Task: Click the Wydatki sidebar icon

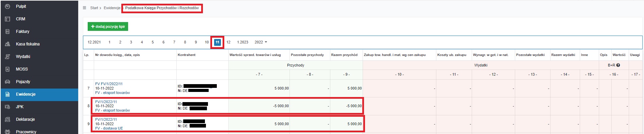Action: (x=7, y=57)
